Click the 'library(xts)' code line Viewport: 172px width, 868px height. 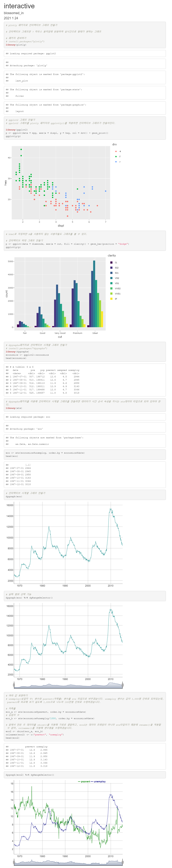coord(14,408)
